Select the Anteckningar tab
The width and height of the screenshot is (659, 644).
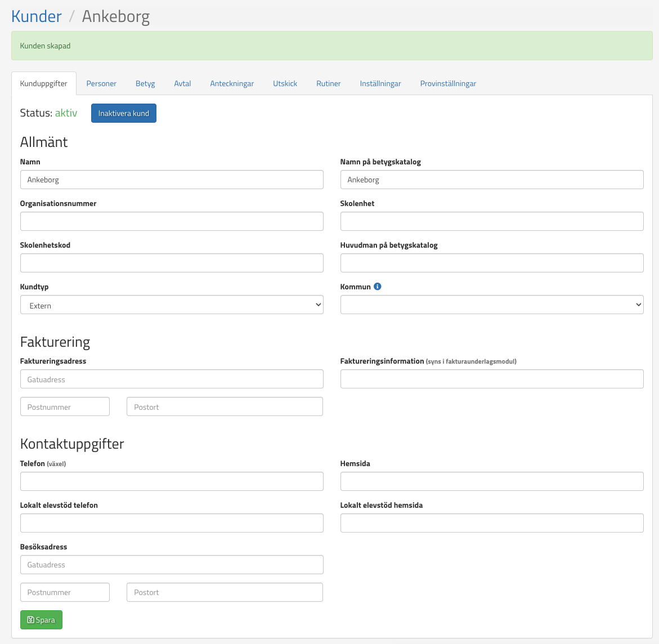click(232, 84)
